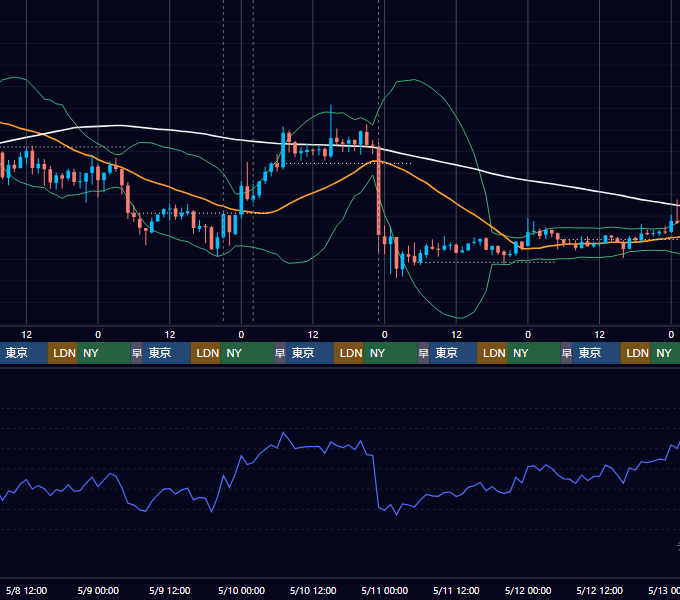680x600 pixels.
Task: Click the 5/12 00:00 date label
Action: click(528, 590)
